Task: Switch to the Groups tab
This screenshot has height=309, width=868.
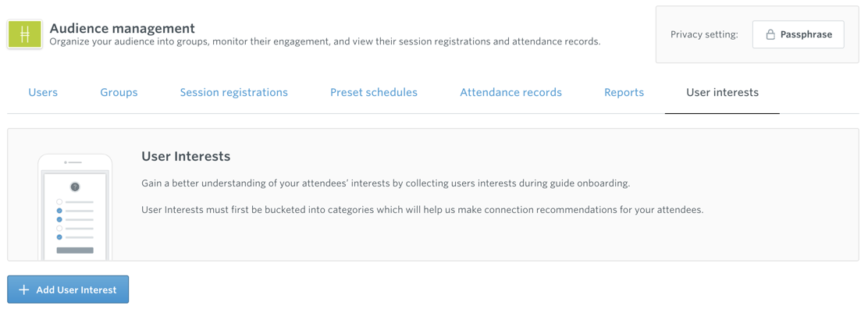Action: (x=119, y=93)
